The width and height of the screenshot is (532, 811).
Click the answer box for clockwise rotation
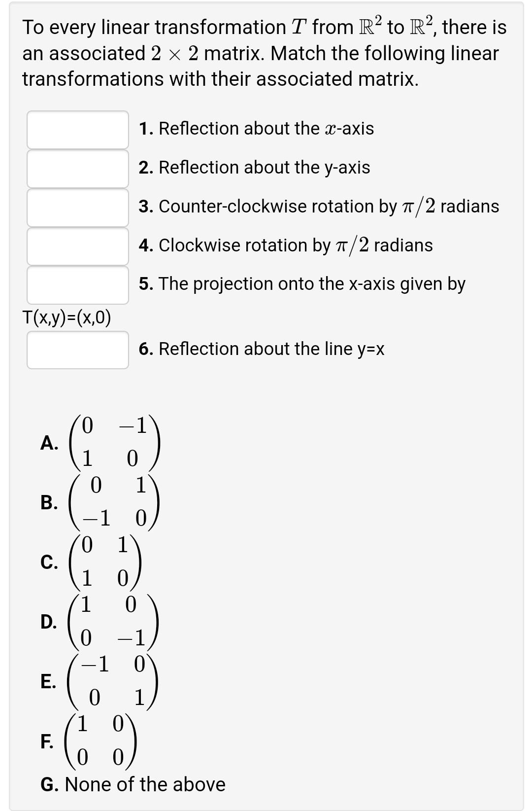76,246
